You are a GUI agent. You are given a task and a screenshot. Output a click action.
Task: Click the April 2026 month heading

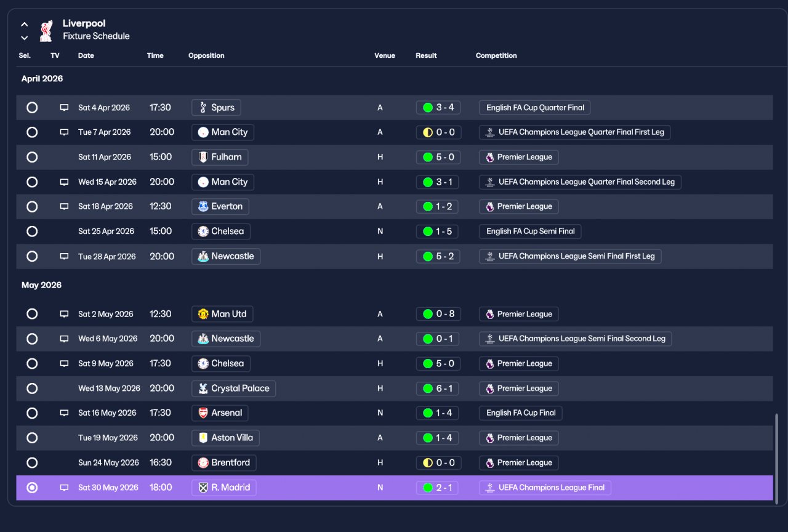[x=42, y=79]
